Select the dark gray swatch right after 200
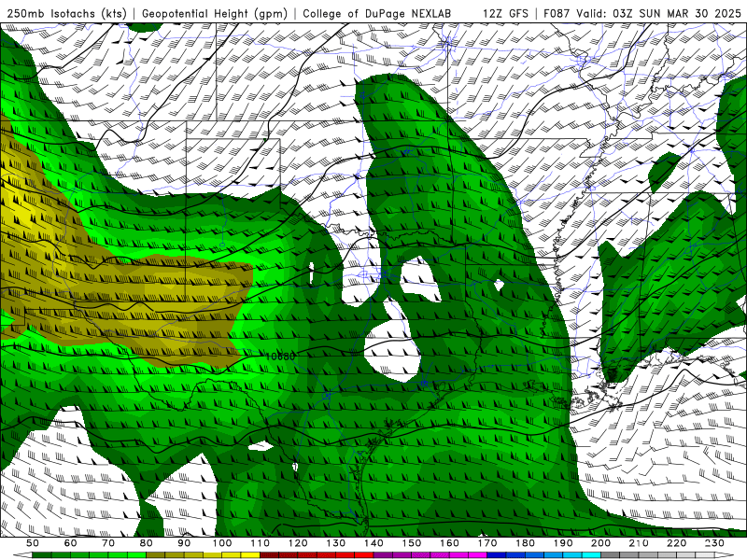This screenshot has height=560, width=747. pos(611,554)
